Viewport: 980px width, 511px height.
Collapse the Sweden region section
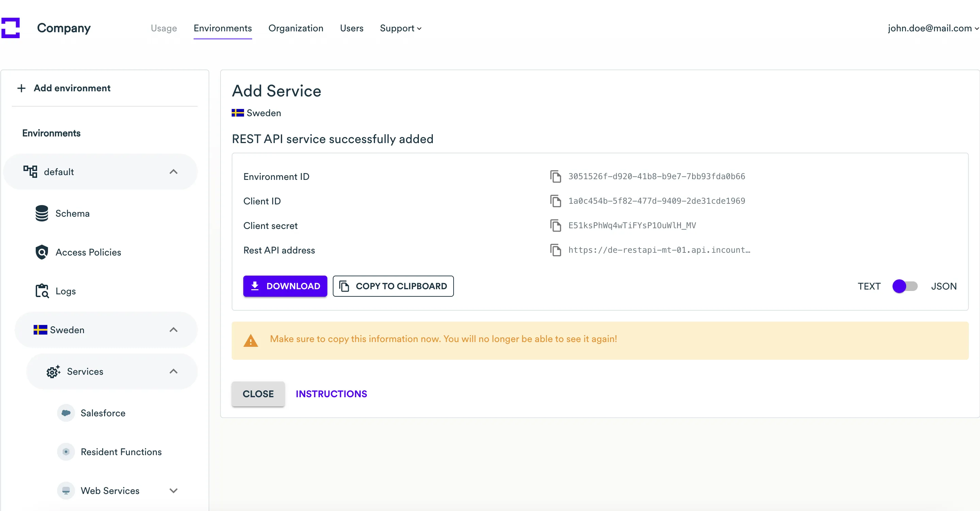tap(174, 330)
